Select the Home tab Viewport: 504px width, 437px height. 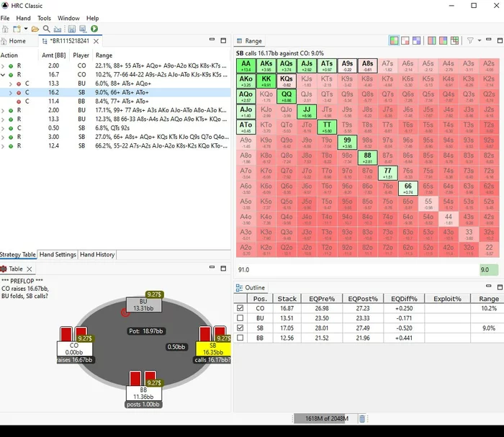click(x=14, y=41)
